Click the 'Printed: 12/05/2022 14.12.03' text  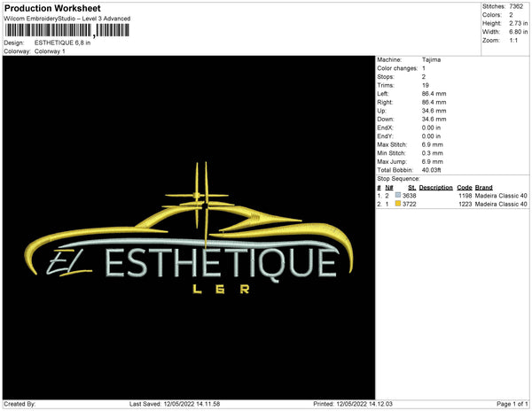click(353, 404)
